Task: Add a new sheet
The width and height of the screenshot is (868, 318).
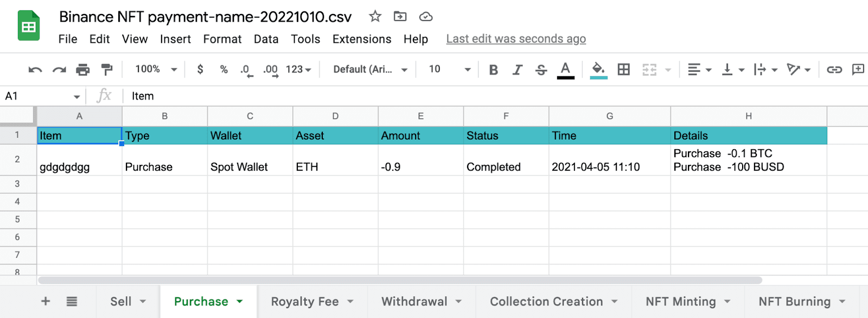Action: point(46,301)
